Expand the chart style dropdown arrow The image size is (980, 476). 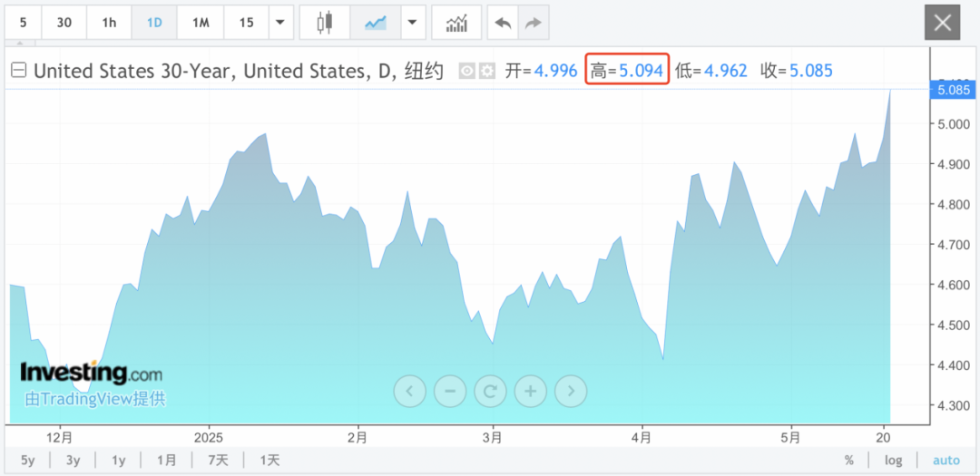pos(414,23)
